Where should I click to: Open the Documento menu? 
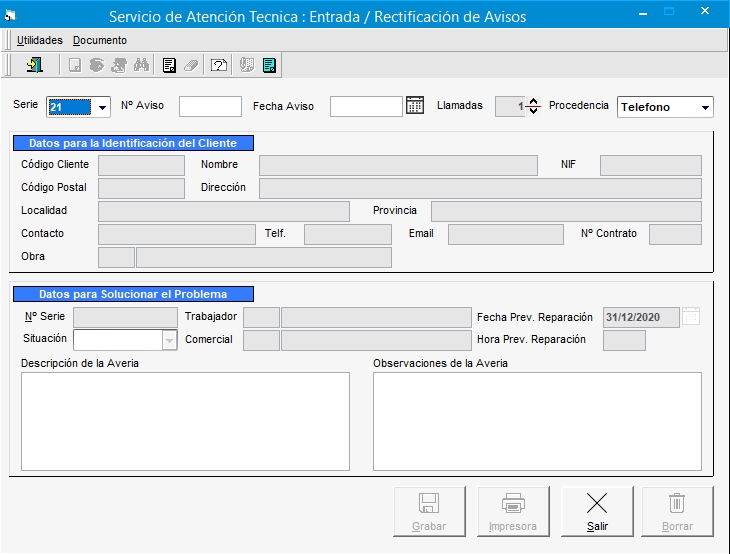point(100,41)
